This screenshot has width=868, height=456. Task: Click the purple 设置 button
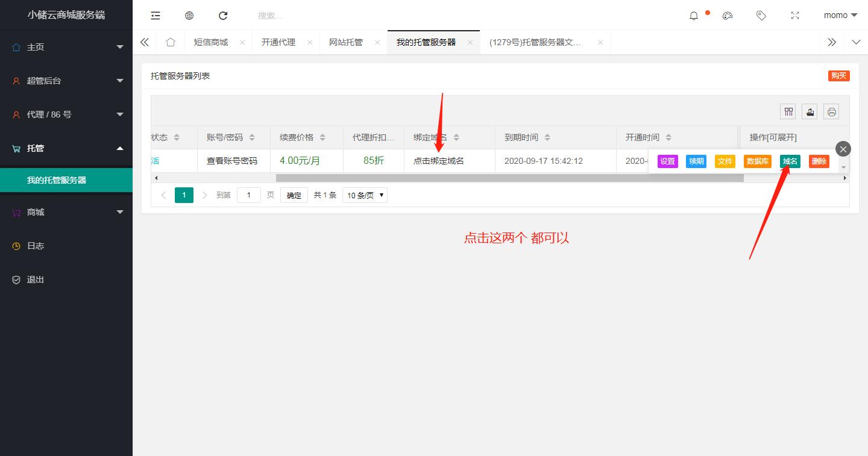[x=668, y=161]
